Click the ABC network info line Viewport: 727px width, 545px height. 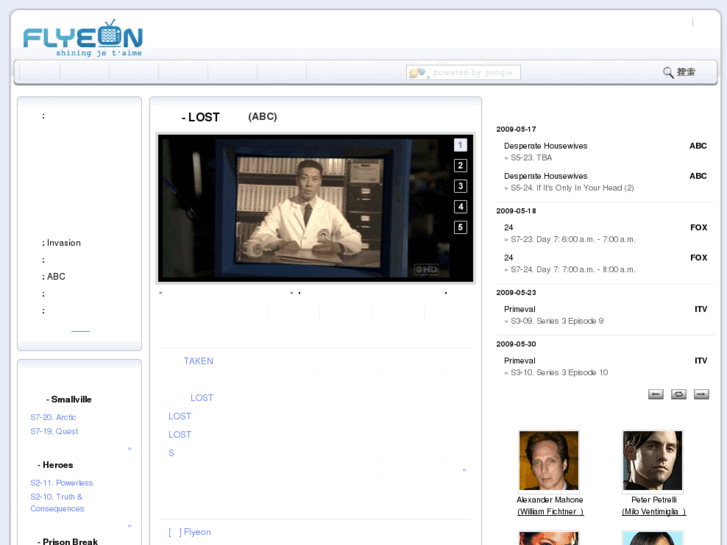tap(54, 276)
